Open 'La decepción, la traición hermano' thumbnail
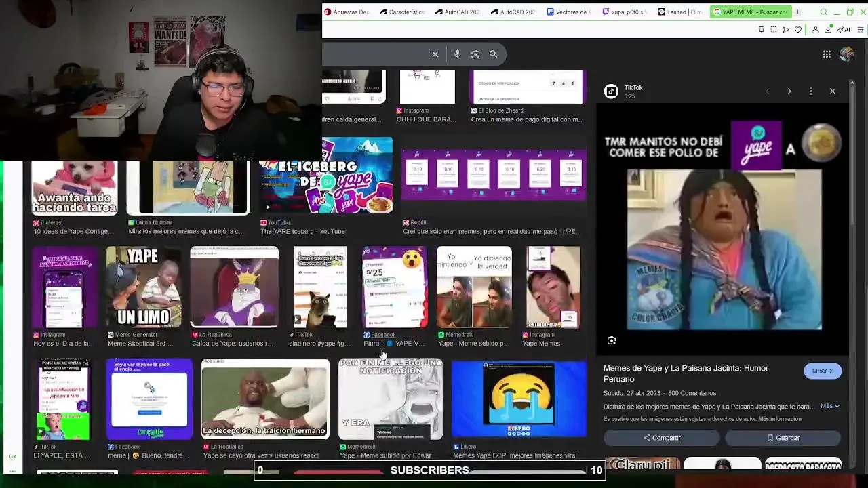Screen dimensions: 868x488 click(265, 400)
